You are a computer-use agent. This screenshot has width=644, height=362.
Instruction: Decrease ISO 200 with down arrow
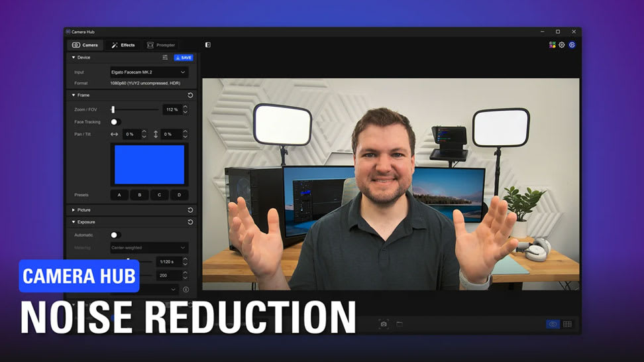click(186, 278)
